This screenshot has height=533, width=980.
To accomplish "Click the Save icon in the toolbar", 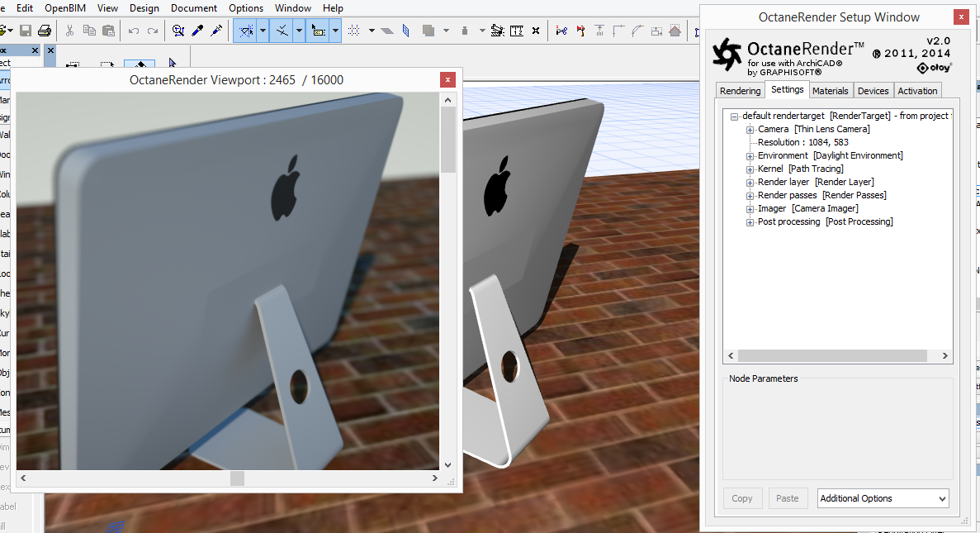I will click(26, 31).
